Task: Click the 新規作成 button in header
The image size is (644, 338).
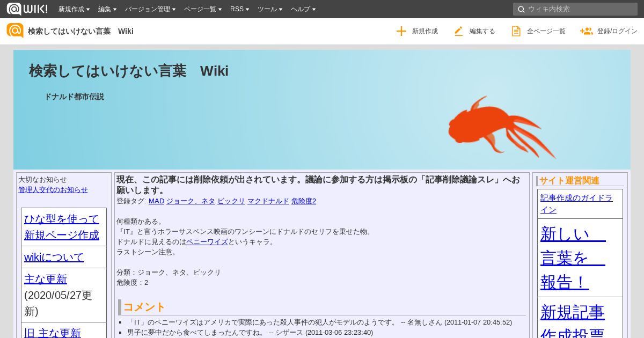Action: coord(417,31)
